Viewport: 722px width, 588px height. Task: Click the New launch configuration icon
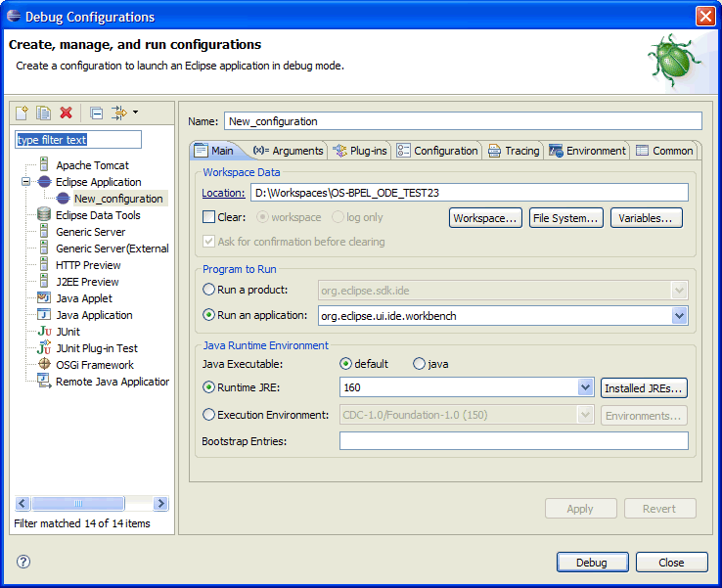coord(23,113)
